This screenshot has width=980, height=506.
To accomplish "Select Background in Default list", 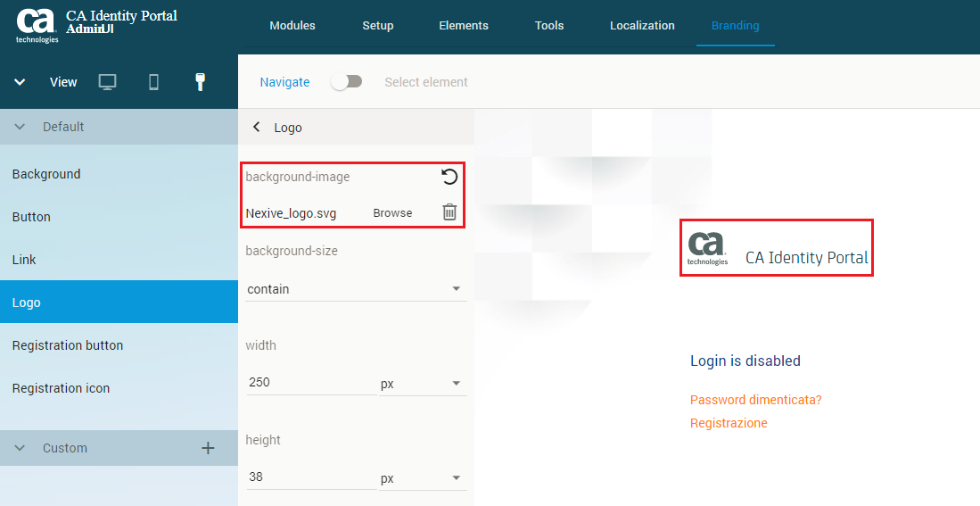I will pyautogui.click(x=119, y=174).
